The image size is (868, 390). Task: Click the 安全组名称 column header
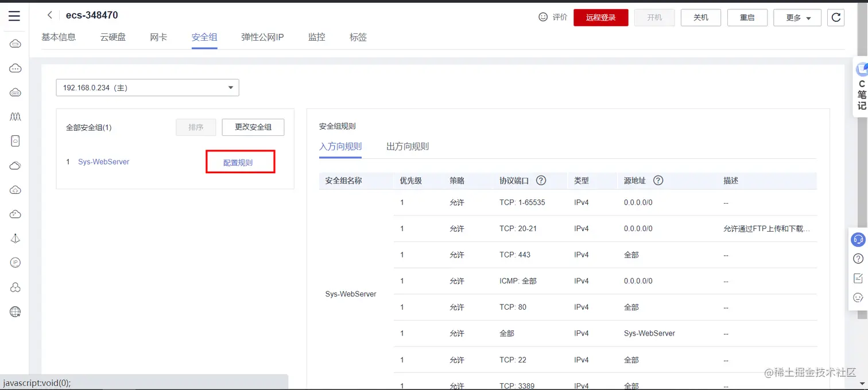(x=343, y=180)
